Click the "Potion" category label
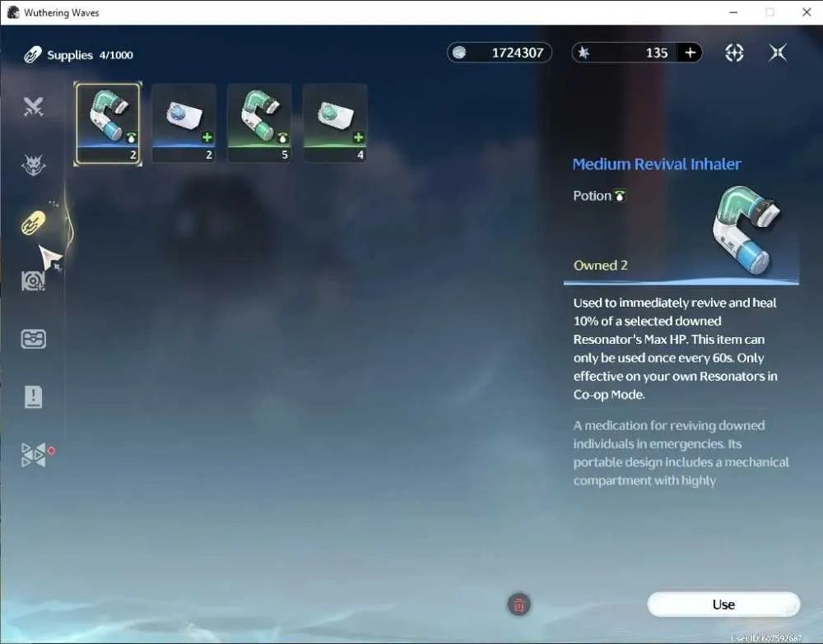The width and height of the screenshot is (823, 644). (x=592, y=196)
